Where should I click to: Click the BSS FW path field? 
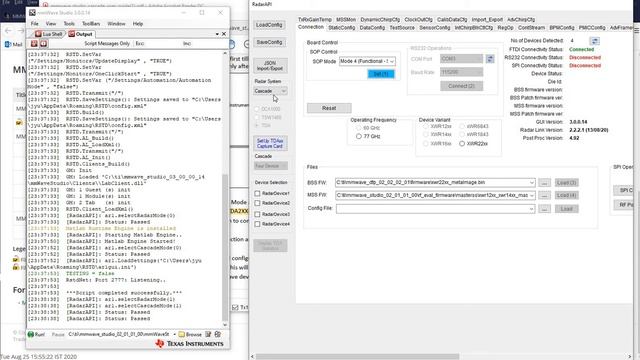(435, 182)
